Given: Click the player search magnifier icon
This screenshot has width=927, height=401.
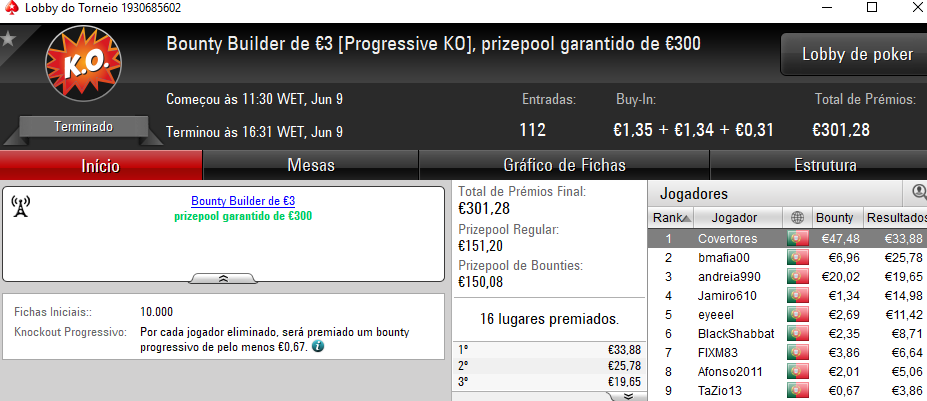Looking at the screenshot, I should pos(919,192).
